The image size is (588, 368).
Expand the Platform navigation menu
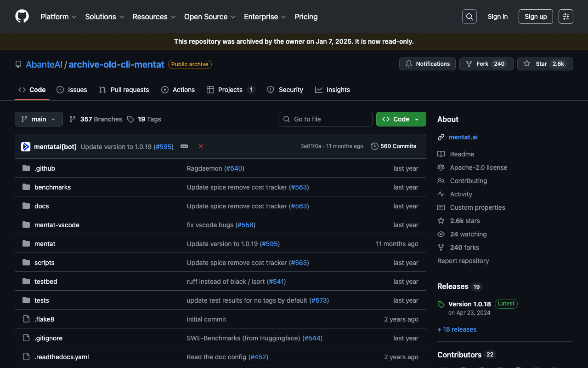pyautogui.click(x=58, y=17)
